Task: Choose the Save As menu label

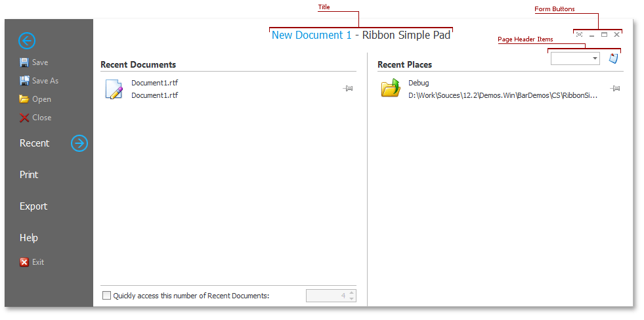Action: [x=45, y=81]
